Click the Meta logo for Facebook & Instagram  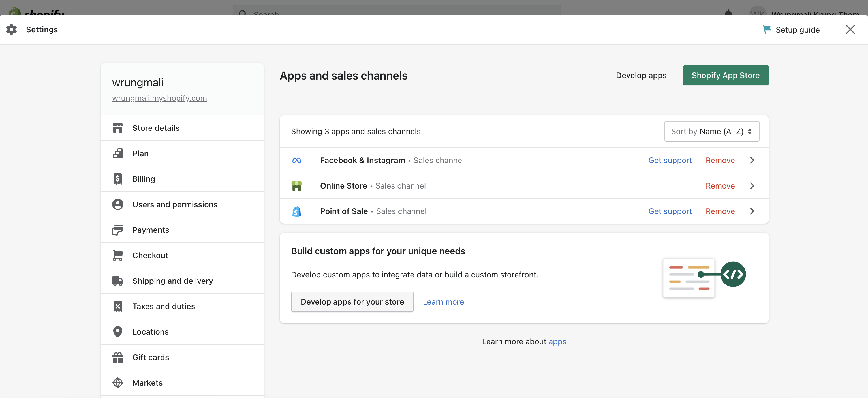(296, 161)
